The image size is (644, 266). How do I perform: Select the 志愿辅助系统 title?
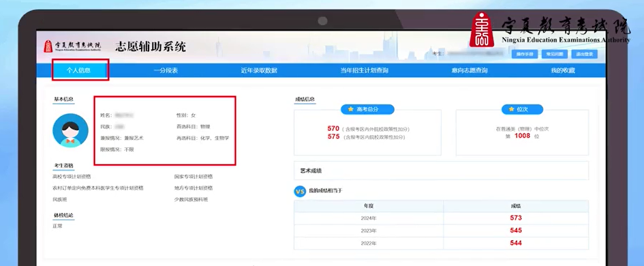(151, 46)
